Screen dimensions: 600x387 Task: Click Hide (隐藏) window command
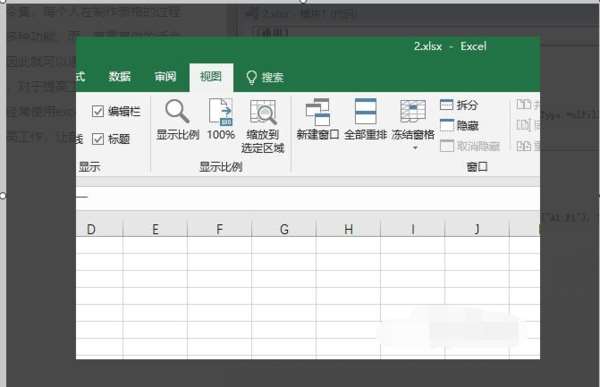459,125
